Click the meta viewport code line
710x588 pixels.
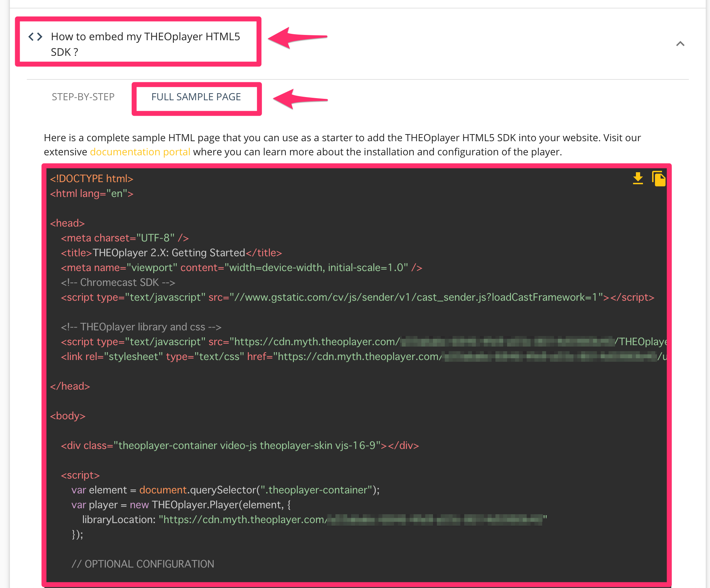click(241, 268)
